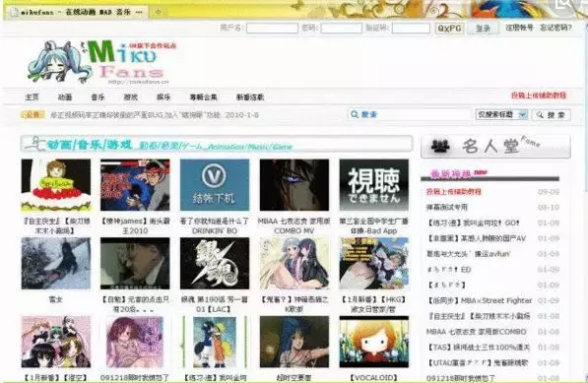Click the magnifier icon in search field
This screenshot has width=588, height=383.
(354, 114)
